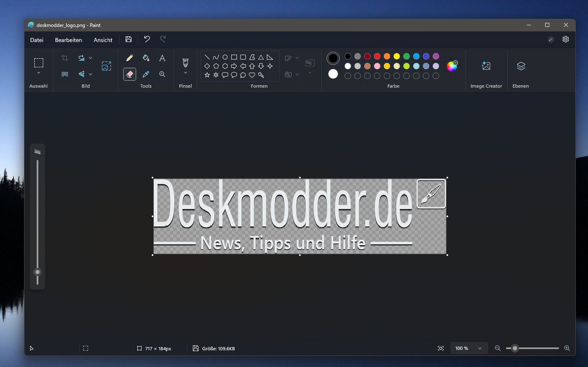Activate the Color 2 white secondary selector
The height and width of the screenshot is (367, 588).
(333, 74)
